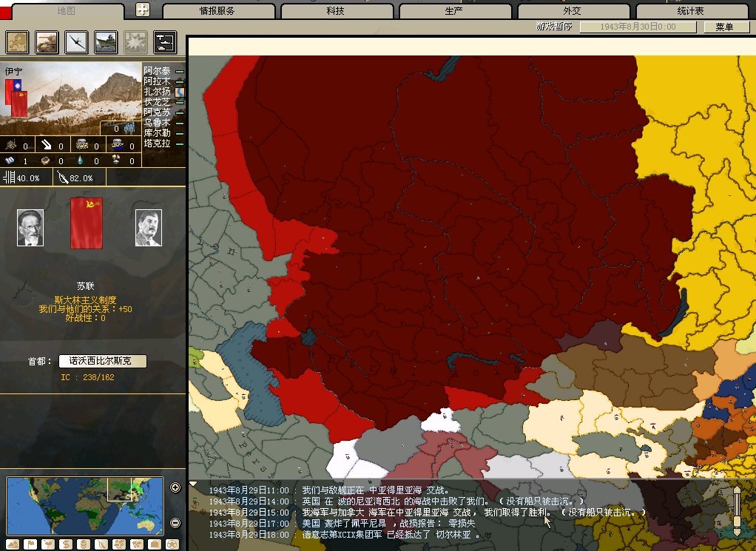Viewport: 756px width, 551px height.
Task: Switch to political map mode flag icon
Action: click(30, 544)
